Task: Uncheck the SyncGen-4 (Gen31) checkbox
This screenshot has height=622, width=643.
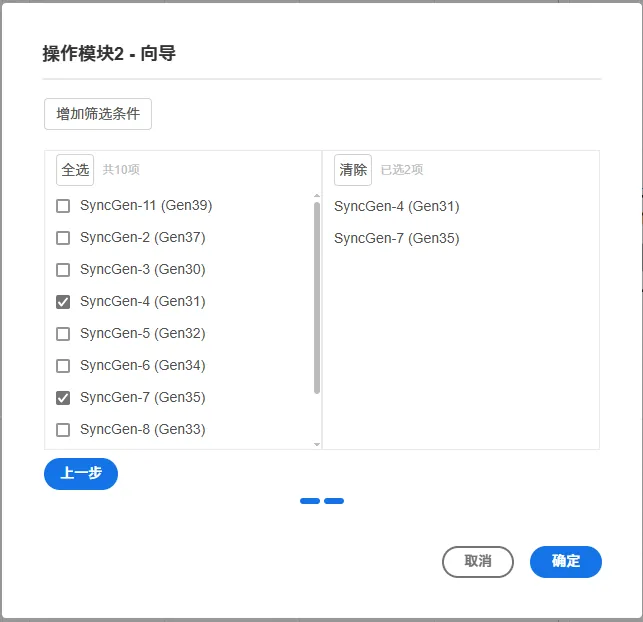Action: click(63, 302)
